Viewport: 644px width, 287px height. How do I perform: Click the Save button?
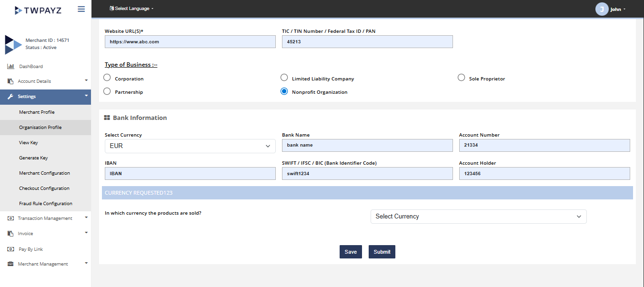[x=351, y=252]
